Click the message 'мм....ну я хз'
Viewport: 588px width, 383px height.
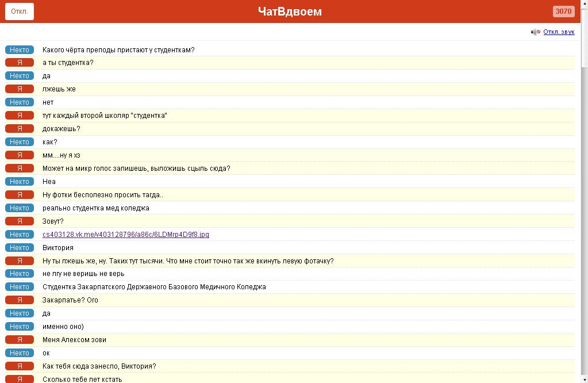click(61, 155)
